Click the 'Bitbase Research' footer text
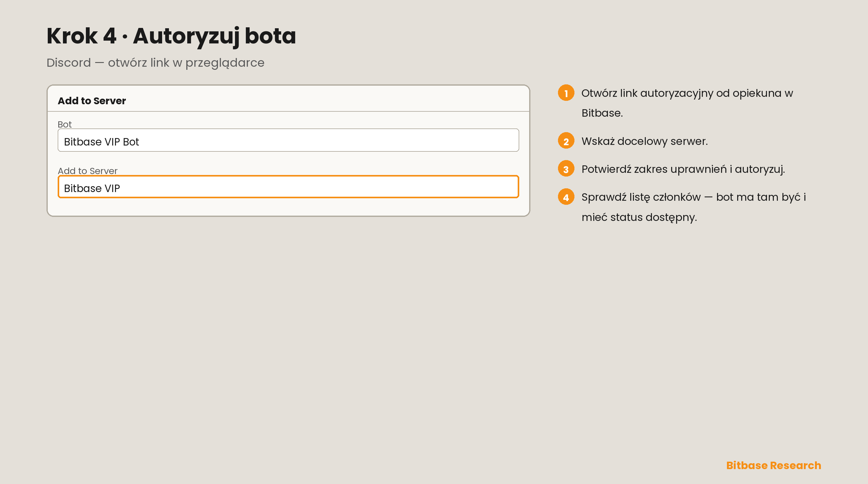The height and width of the screenshot is (484, 868). (x=774, y=465)
